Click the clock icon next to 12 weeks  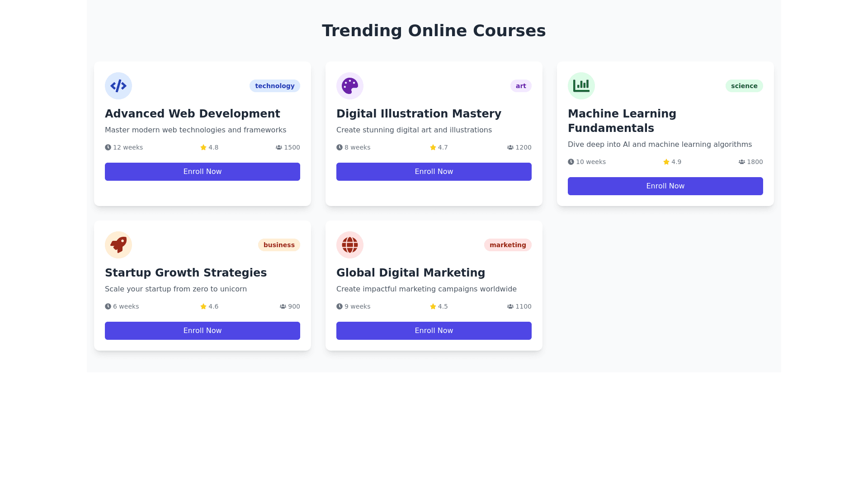108,147
